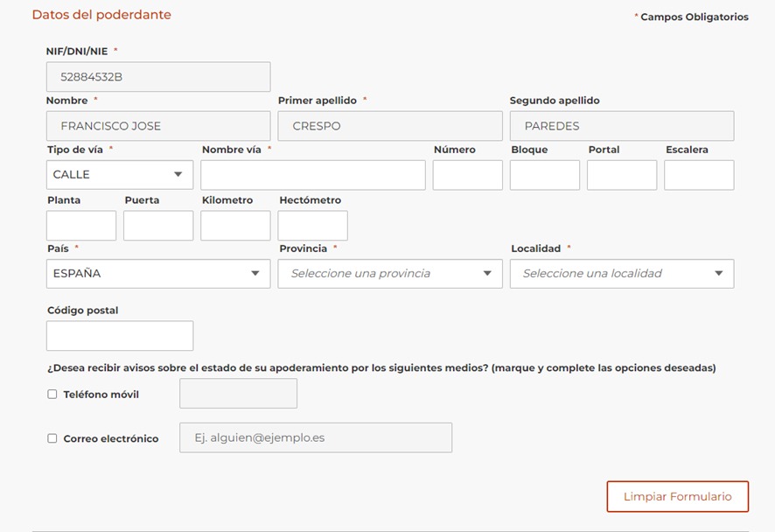The width and height of the screenshot is (775, 532).
Task: Open the Provincia selection dropdown
Action: [390, 274]
